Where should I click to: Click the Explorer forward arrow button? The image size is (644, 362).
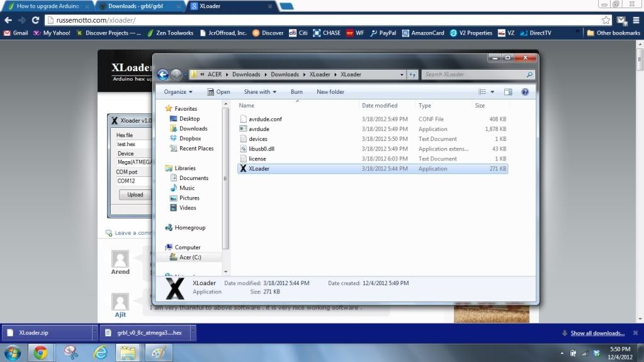(x=176, y=74)
